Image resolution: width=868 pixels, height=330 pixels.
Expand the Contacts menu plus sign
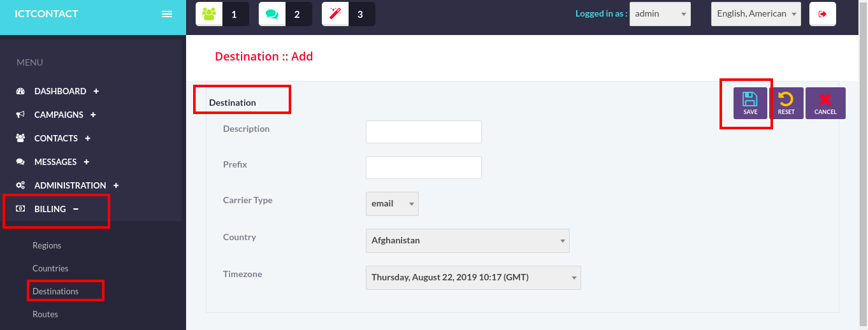[88, 138]
